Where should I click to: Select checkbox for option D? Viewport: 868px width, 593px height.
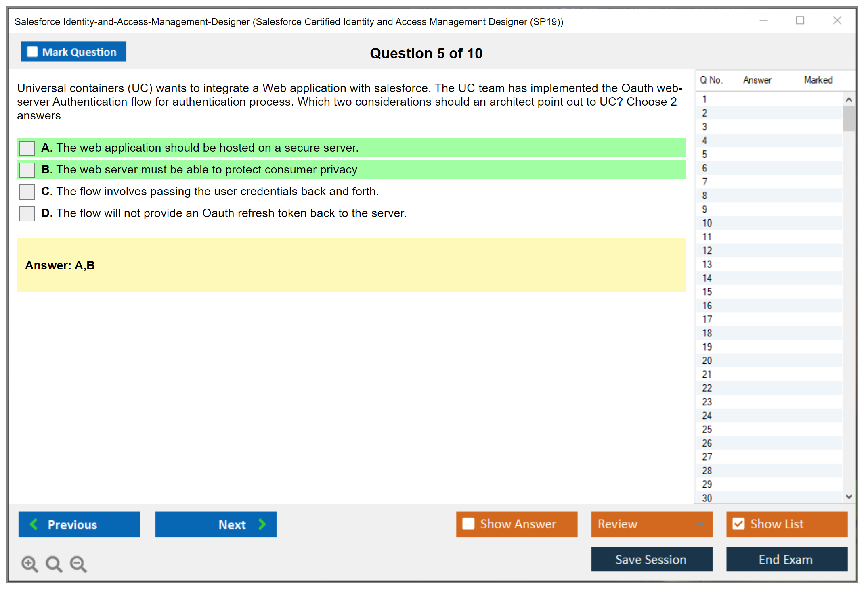click(27, 213)
